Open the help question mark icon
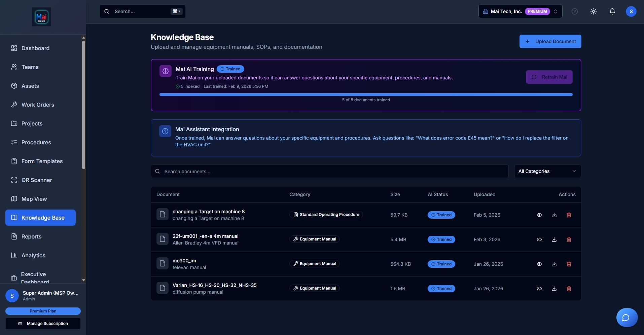The width and height of the screenshot is (644, 335). click(574, 11)
